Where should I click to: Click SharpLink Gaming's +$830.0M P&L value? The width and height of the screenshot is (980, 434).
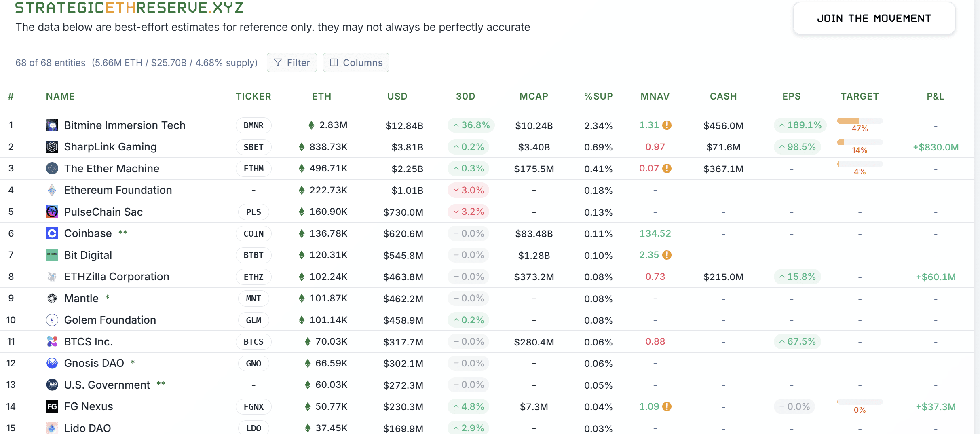pyautogui.click(x=936, y=147)
